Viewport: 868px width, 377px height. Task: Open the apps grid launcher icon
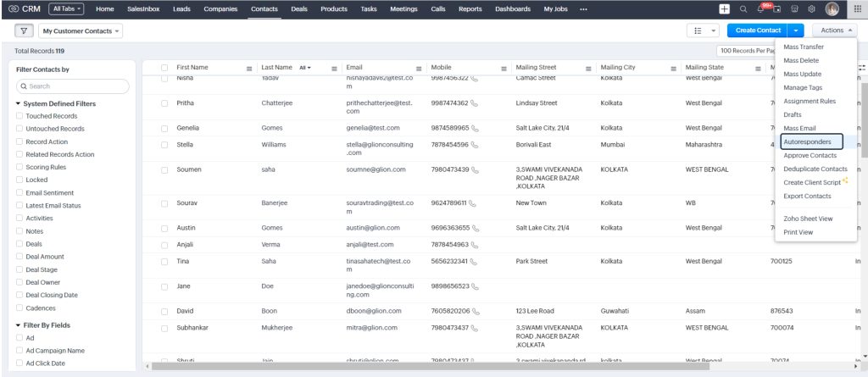point(858,8)
